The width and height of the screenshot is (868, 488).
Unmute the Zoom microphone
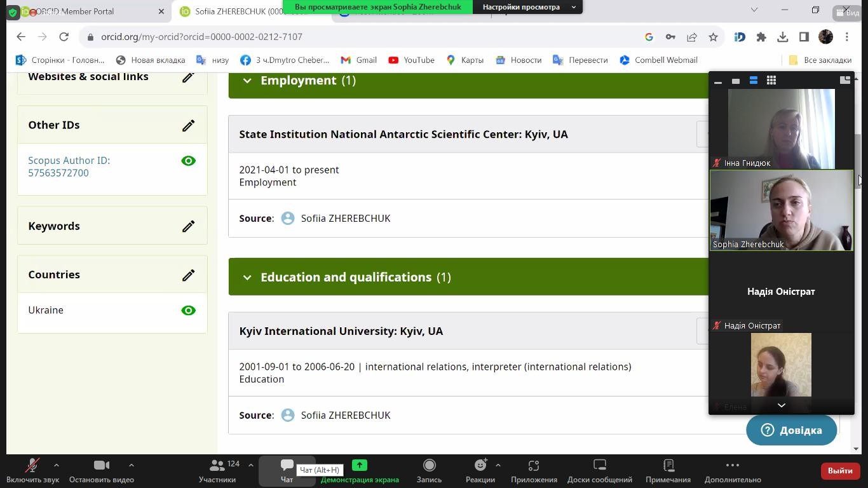32,470
